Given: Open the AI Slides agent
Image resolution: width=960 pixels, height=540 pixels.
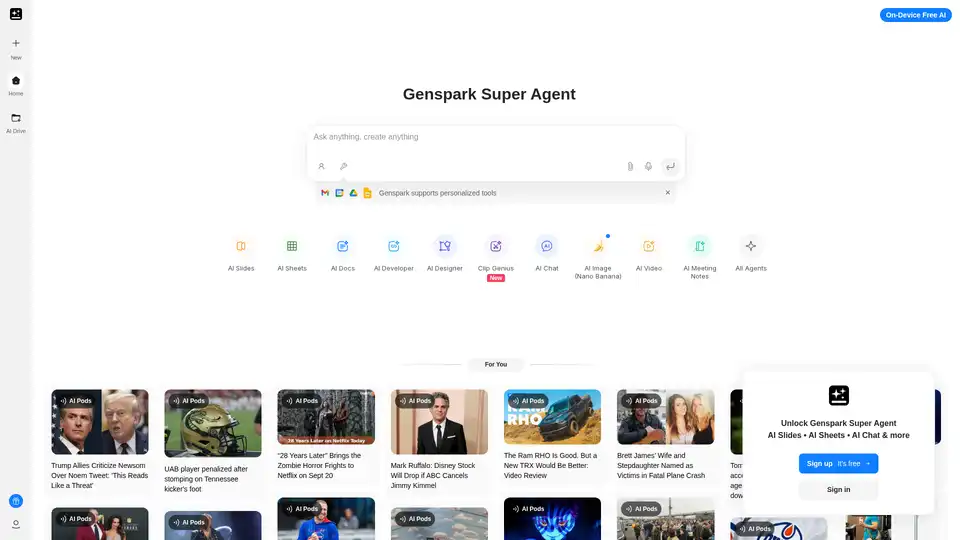Looking at the screenshot, I should tap(241, 246).
